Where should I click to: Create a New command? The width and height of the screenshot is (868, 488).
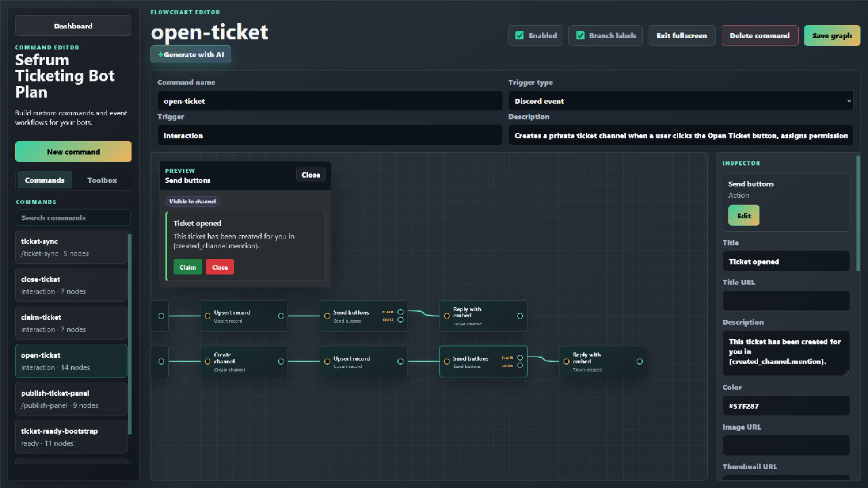tap(73, 152)
